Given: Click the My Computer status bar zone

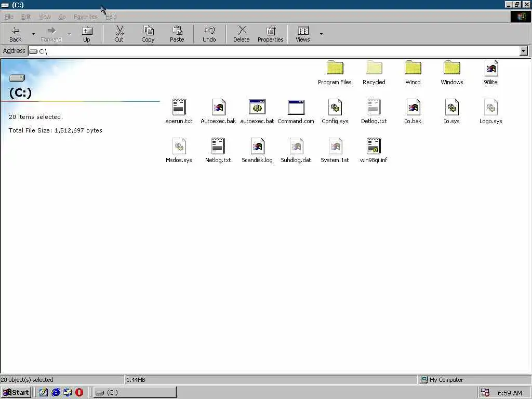Looking at the screenshot, I should [474, 380].
